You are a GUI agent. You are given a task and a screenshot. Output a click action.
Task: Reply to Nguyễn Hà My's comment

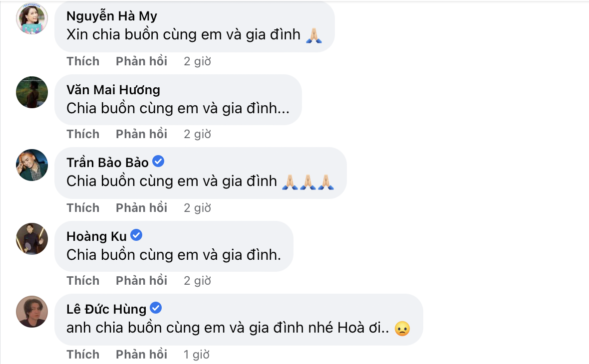(142, 61)
